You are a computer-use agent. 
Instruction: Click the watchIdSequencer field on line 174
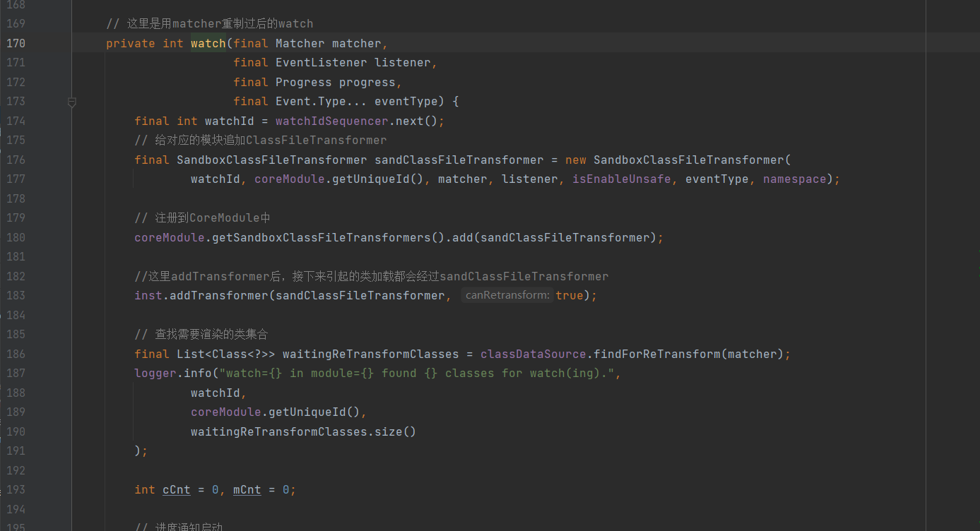click(331, 121)
